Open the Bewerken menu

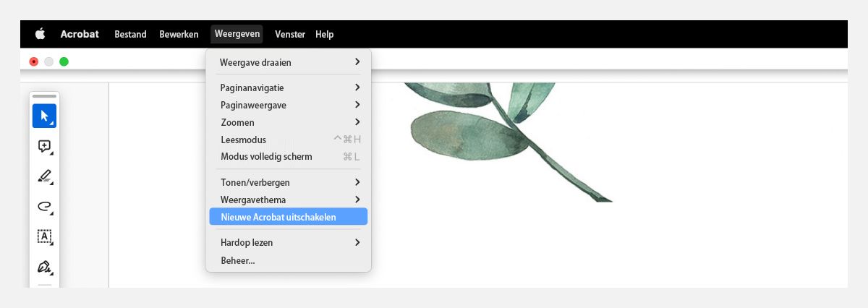click(179, 34)
